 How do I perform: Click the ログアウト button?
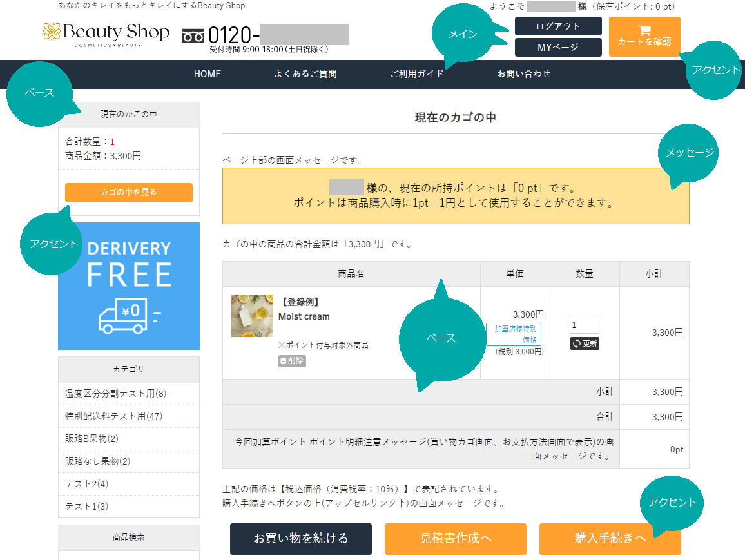(558, 26)
